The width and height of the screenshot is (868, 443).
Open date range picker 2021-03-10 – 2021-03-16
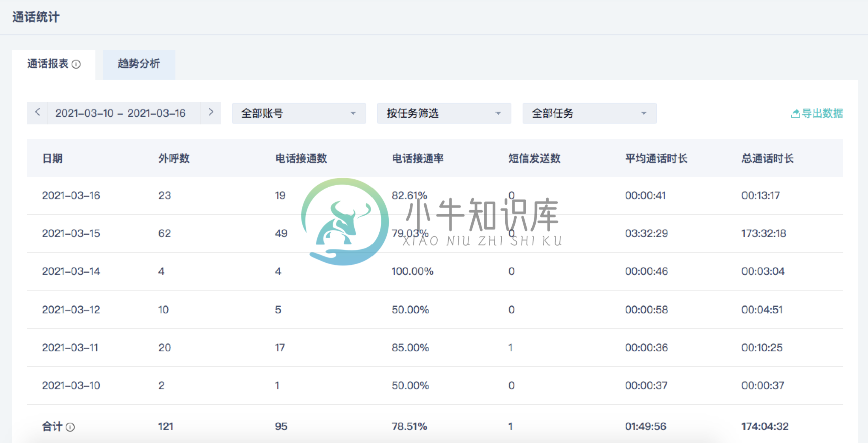coord(120,113)
